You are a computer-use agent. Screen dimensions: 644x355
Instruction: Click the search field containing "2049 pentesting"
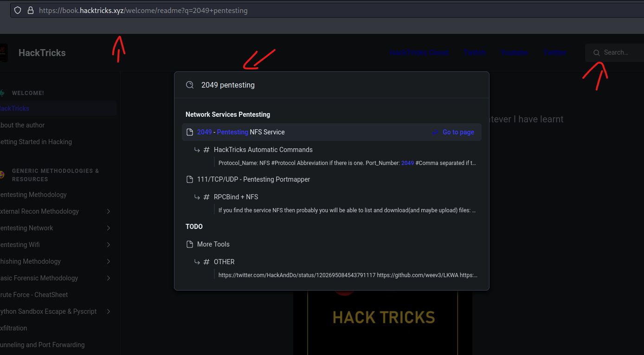tap(332, 85)
